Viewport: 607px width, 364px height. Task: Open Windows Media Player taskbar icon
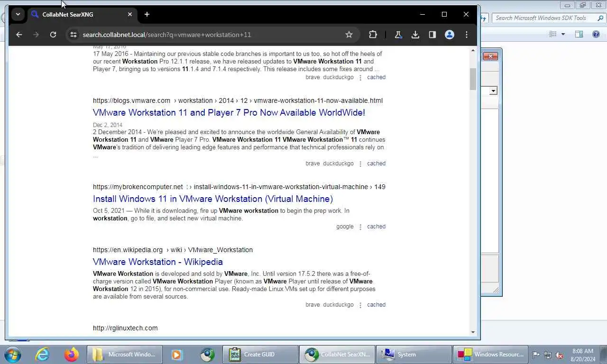[x=177, y=355]
